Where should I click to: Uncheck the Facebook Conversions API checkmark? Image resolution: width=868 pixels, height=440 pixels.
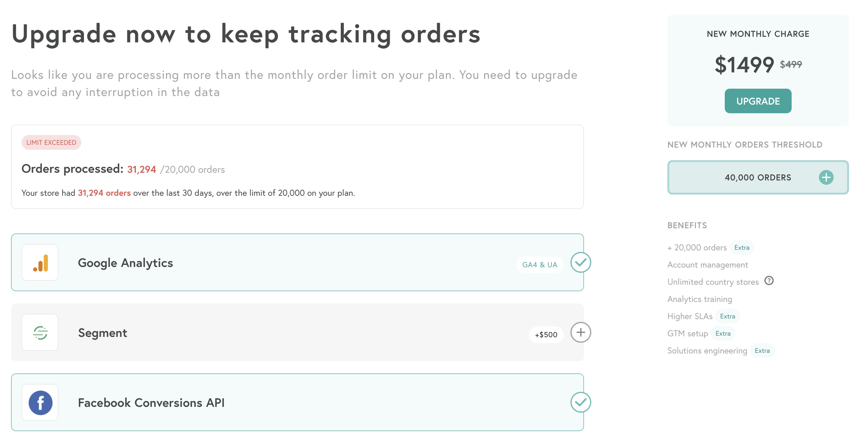point(581,403)
